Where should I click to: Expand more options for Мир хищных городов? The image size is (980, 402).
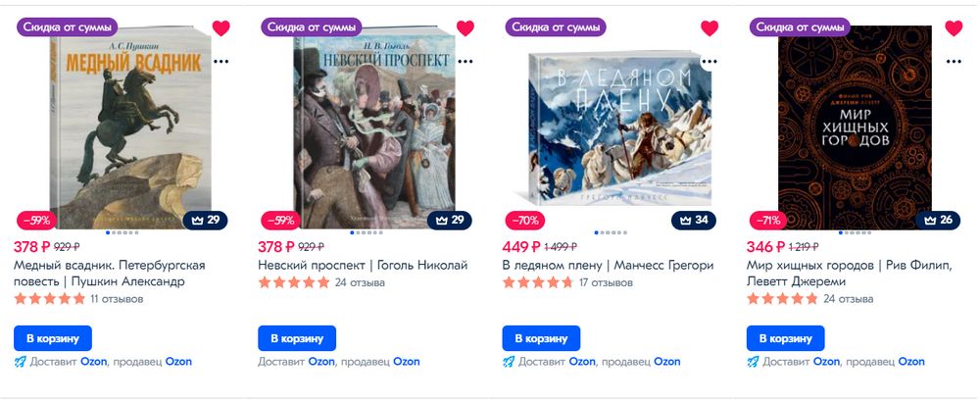click(x=954, y=61)
